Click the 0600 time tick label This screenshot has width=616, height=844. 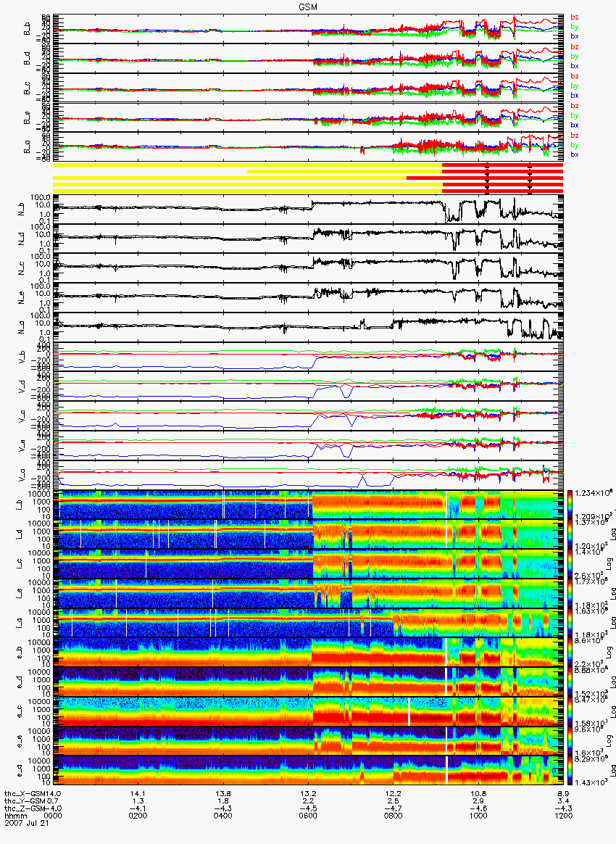[308, 816]
